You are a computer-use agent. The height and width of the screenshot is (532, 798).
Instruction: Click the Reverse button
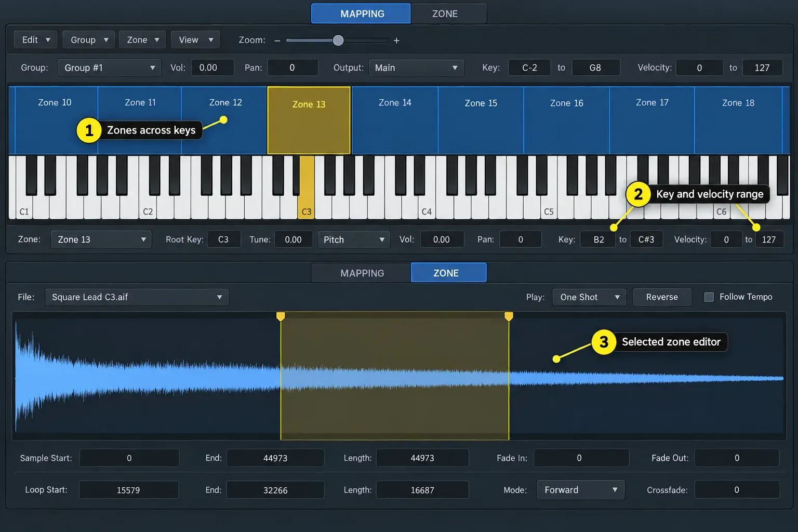click(662, 297)
